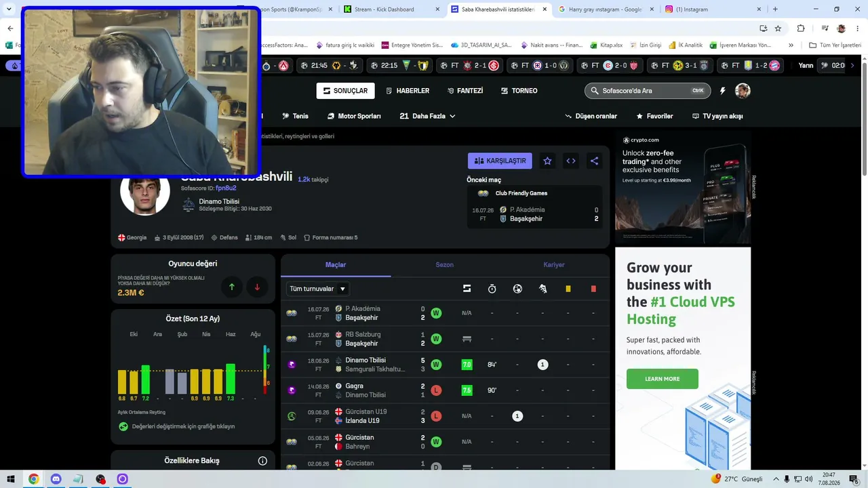The height and width of the screenshot is (488, 868).
Task: Open the lightning bolt icon beside search
Action: (723, 91)
